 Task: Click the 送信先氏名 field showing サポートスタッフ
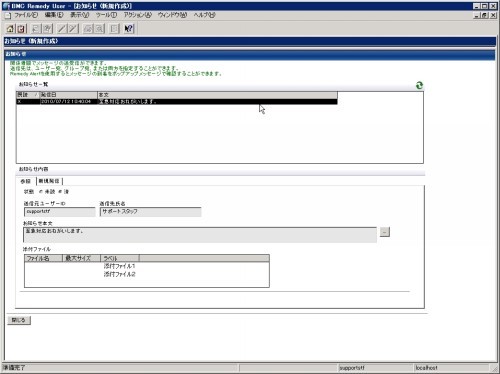pyautogui.click(x=151, y=212)
